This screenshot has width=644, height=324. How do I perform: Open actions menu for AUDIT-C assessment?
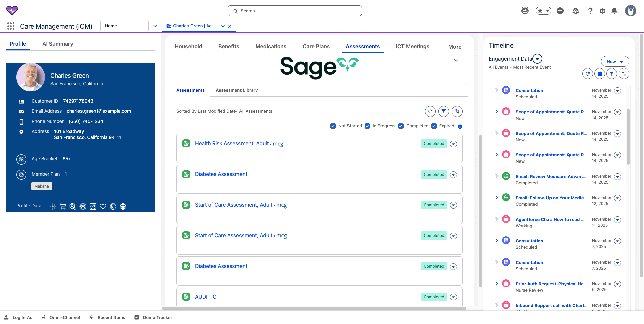[453, 297]
